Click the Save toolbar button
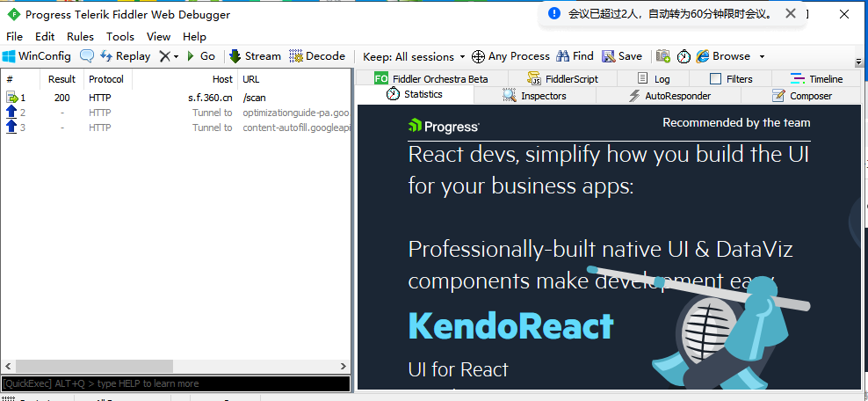The height and width of the screenshot is (401, 868). [622, 56]
